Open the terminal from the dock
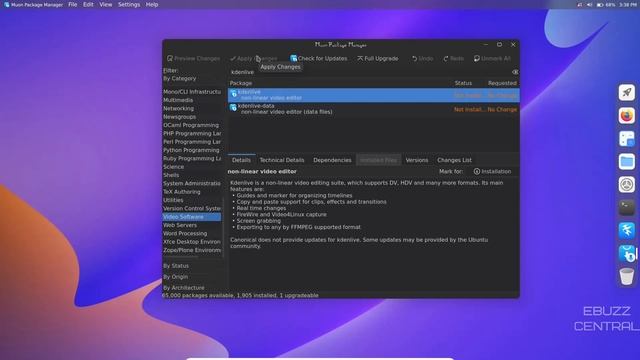 pyautogui.click(x=627, y=207)
